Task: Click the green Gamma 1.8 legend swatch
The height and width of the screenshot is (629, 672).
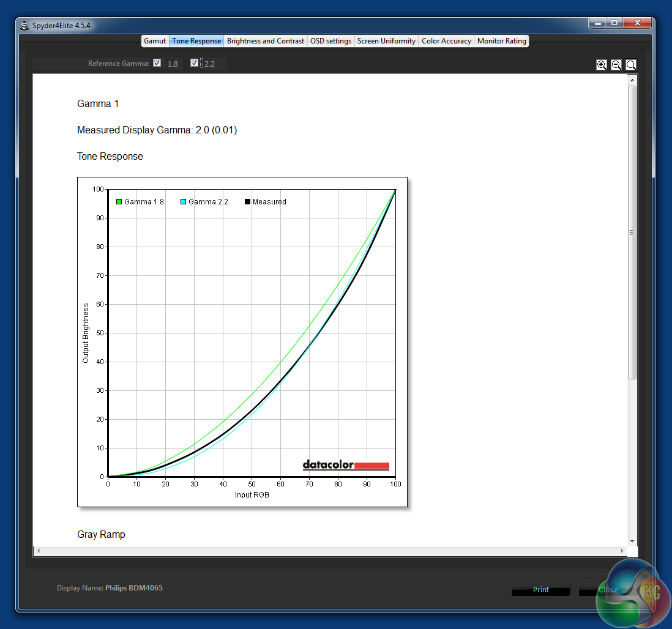Action: [x=119, y=201]
